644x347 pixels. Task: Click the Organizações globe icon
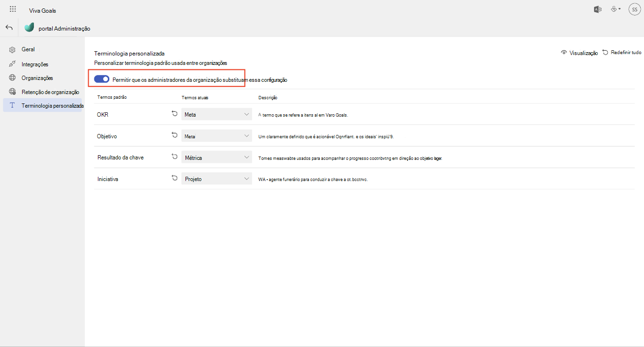pos(13,78)
